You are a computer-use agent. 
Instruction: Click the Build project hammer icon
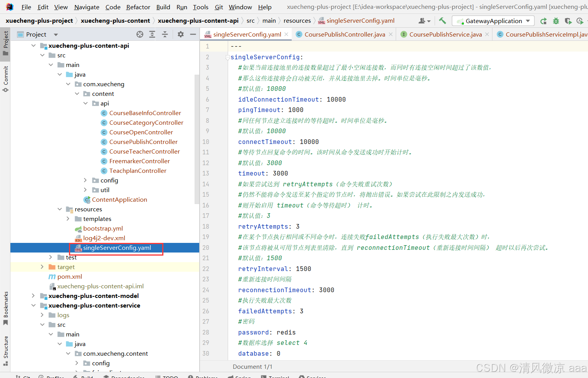[x=442, y=21]
